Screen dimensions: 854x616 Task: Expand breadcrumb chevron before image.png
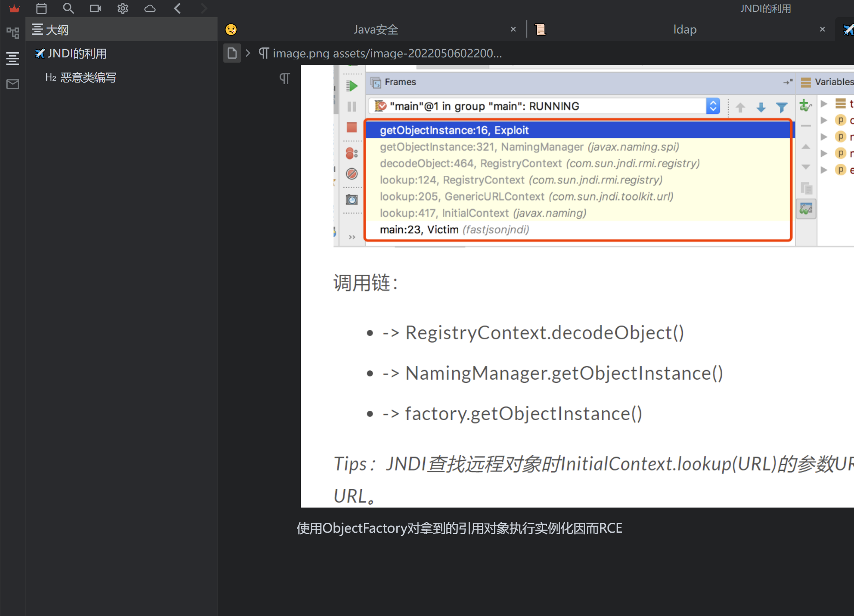(x=248, y=53)
